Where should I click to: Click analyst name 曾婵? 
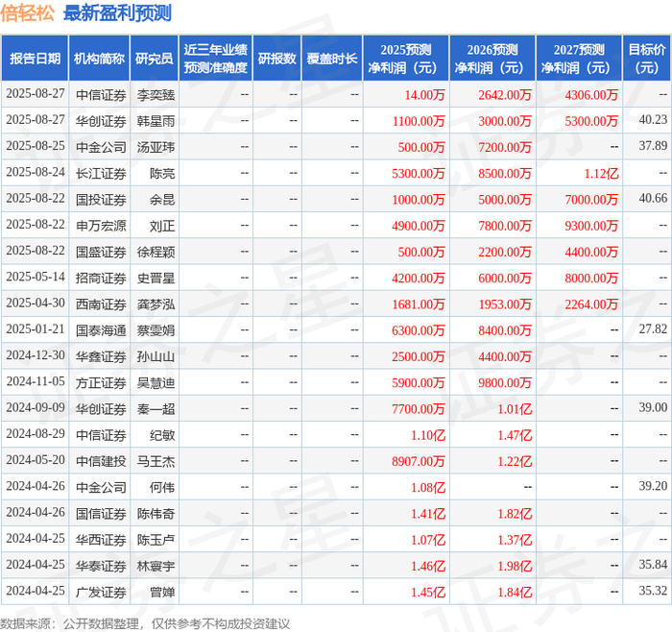pyautogui.click(x=162, y=592)
